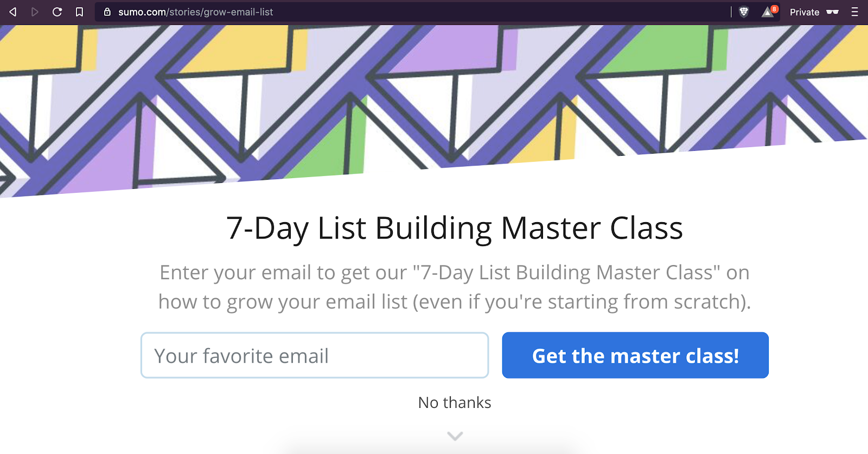Click the 'Enter your email' description text
Image resolution: width=868 pixels, height=454 pixels.
point(455,287)
